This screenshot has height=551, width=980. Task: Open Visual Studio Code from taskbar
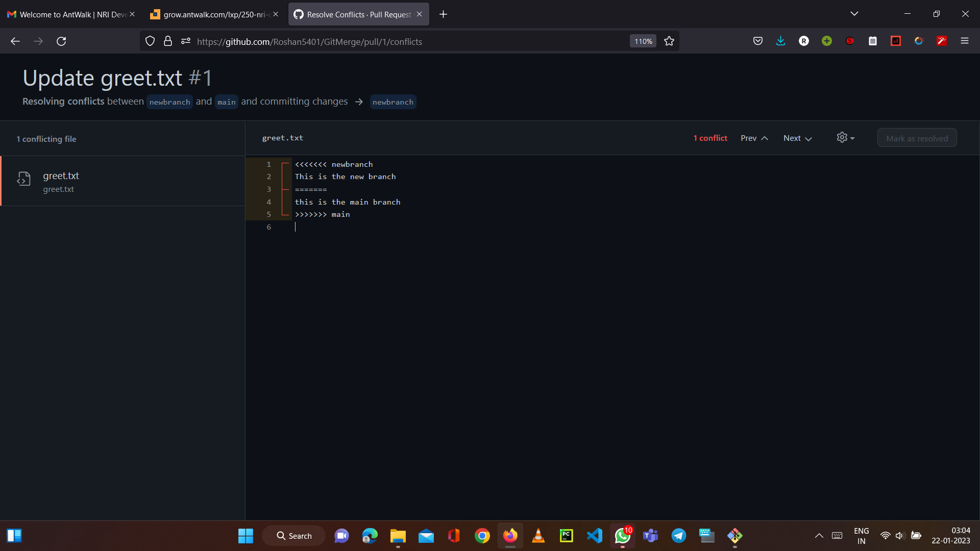pyautogui.click(x=594, y=536)
